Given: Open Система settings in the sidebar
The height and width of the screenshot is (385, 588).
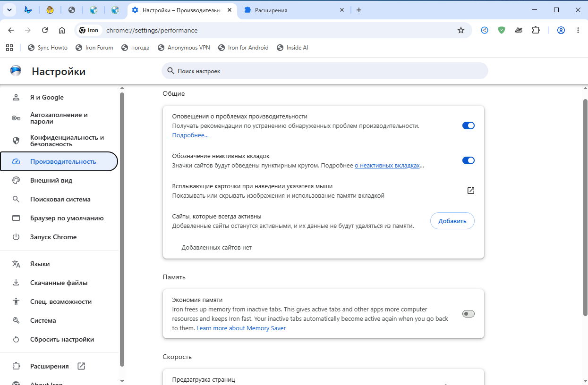Looking at the screenshot, I should click(59, 320).
